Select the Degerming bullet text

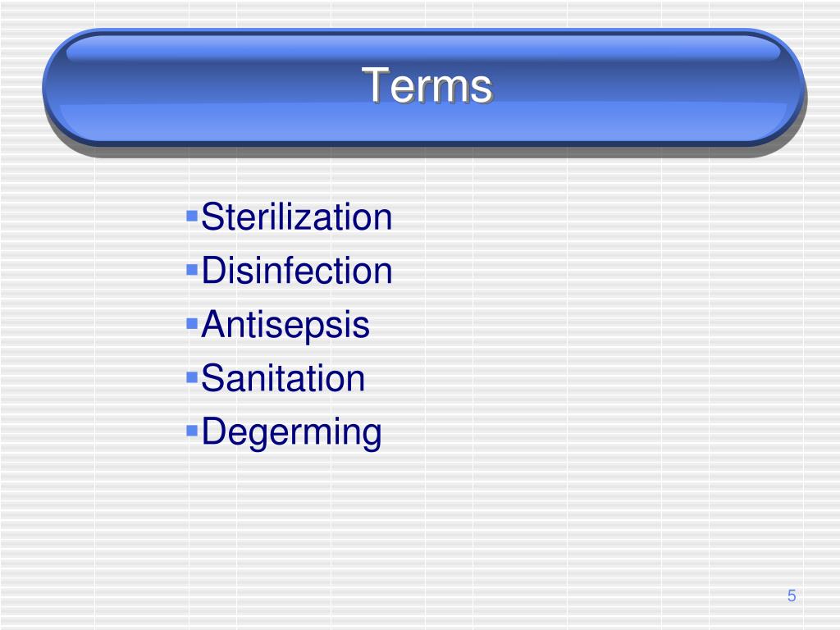point(291,433)
